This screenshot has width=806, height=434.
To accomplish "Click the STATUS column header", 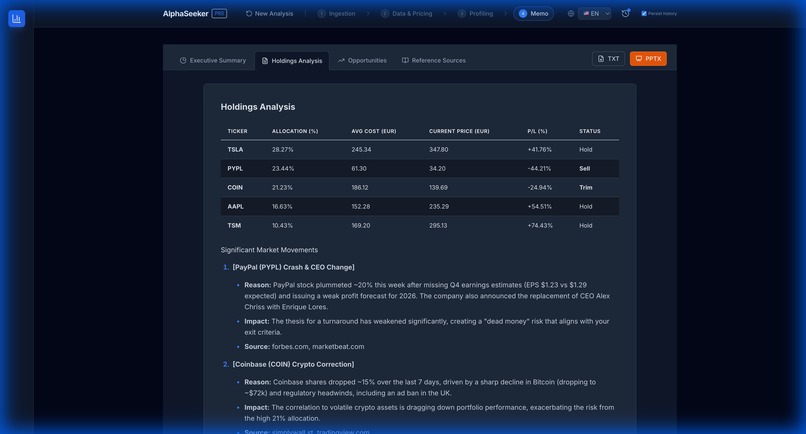I will click(590, 131).
